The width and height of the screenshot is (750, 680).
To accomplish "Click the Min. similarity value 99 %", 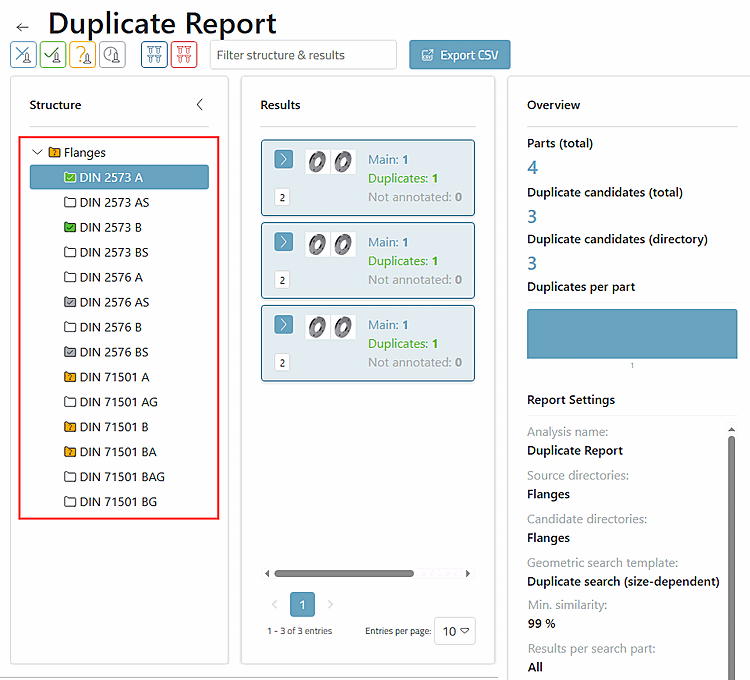I will click(541, 624).
